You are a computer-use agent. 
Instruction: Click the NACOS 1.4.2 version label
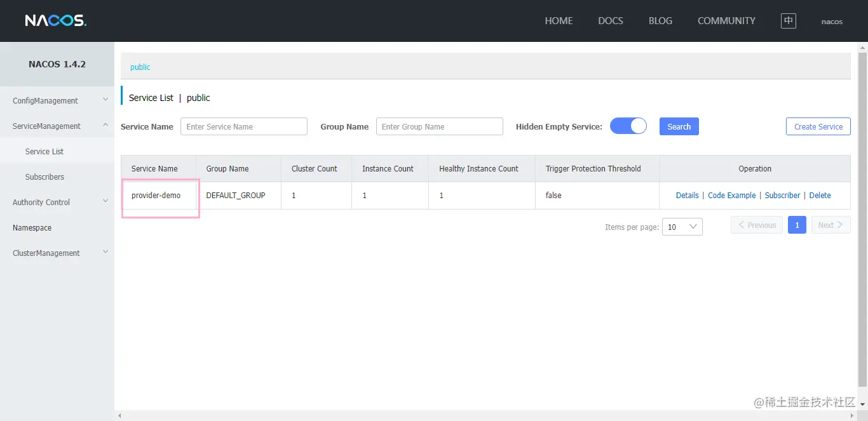coord(57,64)
